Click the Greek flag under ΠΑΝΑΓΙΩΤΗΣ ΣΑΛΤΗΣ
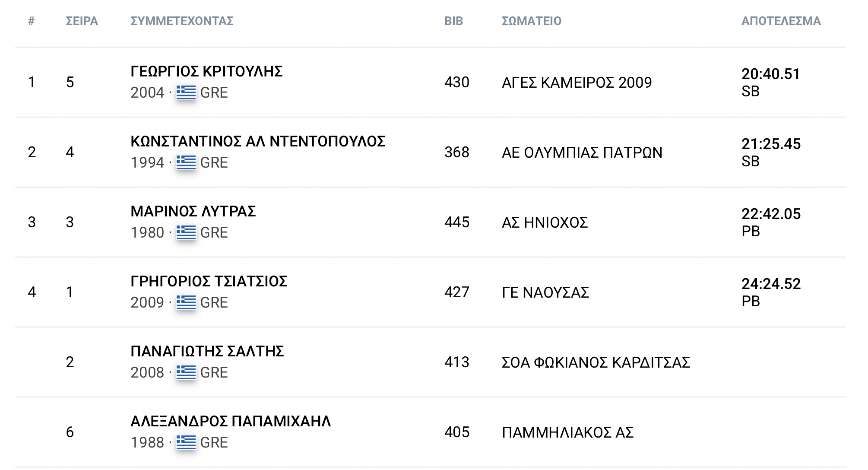Viewport: 868px width, 470px height. pos(186,372)
